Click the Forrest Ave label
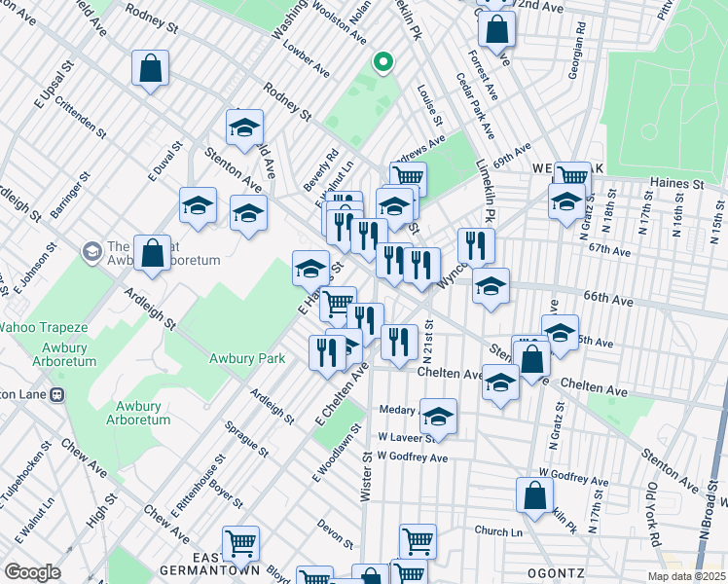This screenshot has height=584, width=728. click(483, 75)
